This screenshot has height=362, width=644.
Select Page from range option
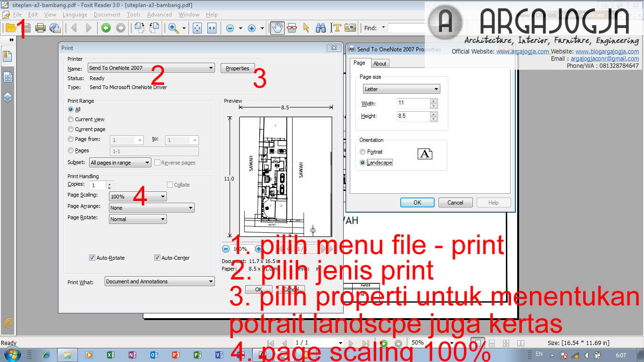[x=71, y=139]
